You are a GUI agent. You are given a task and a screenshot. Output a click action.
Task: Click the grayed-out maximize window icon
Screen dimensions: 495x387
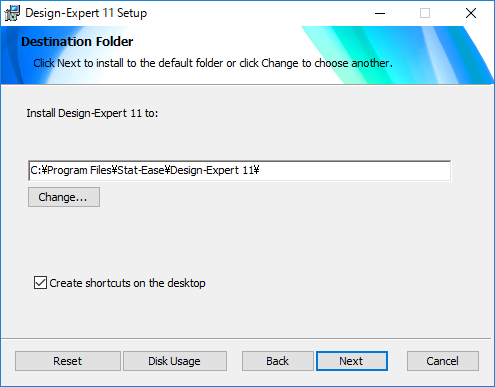[x=425, y=13]
